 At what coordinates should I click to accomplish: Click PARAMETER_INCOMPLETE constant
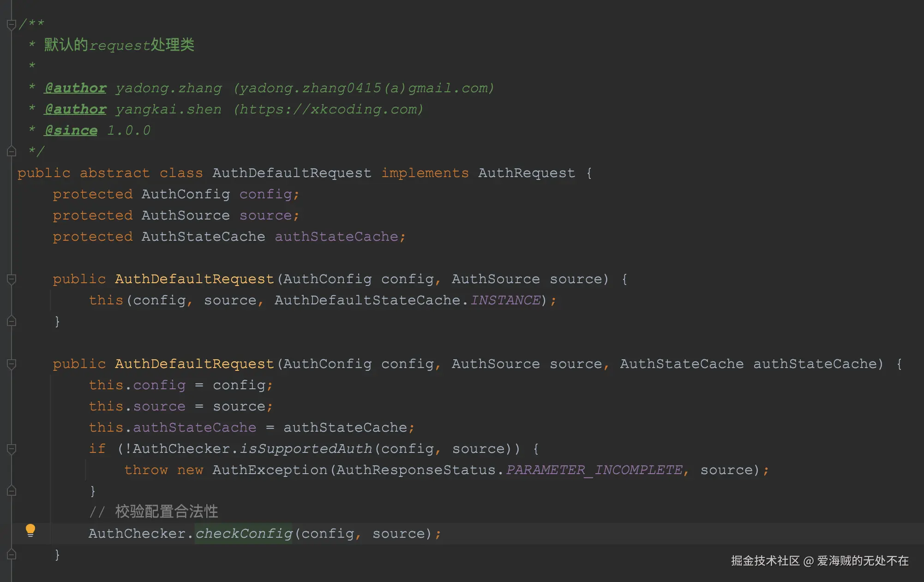(x=594, y=470)
